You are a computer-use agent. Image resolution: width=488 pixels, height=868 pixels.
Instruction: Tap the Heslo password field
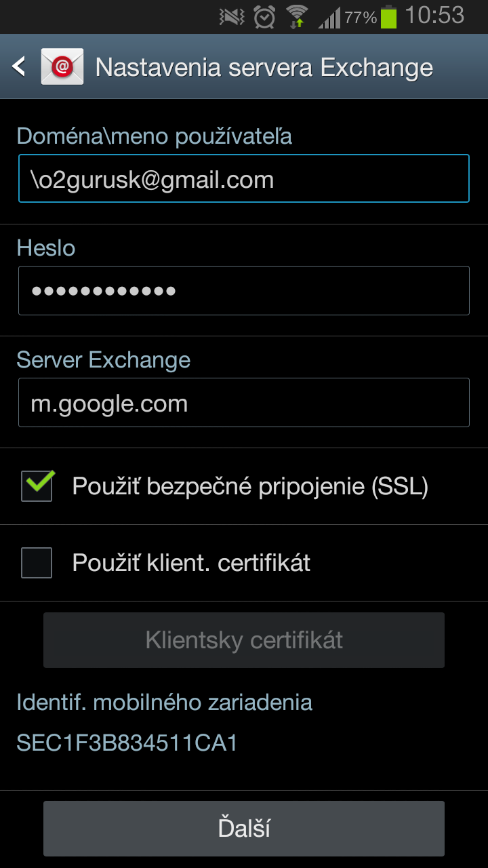tap(244, 291)
